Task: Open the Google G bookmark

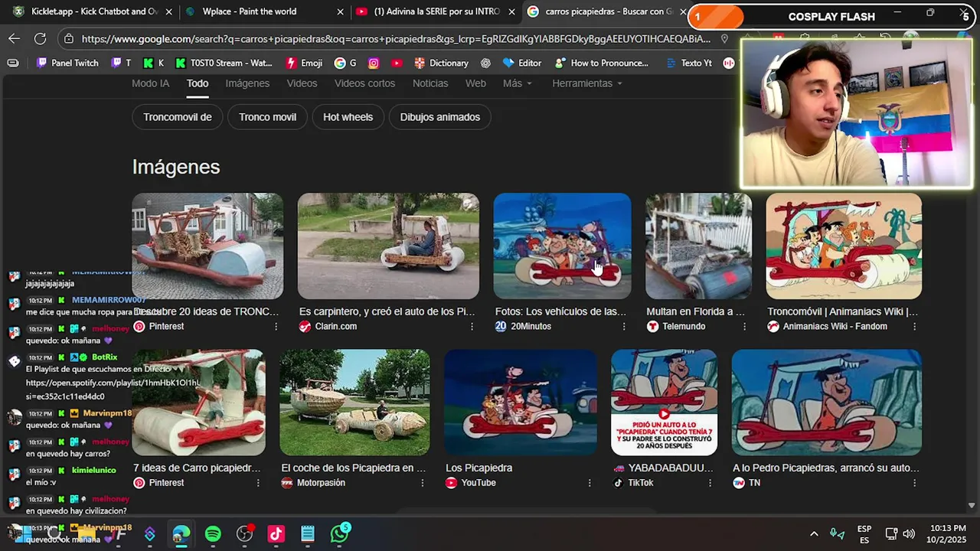Action: point(345,63)
